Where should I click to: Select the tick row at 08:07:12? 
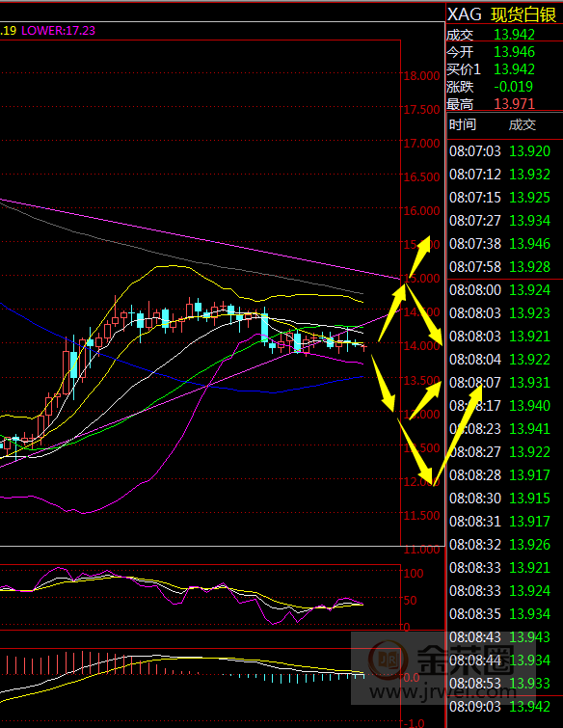(x=500, y=175)
